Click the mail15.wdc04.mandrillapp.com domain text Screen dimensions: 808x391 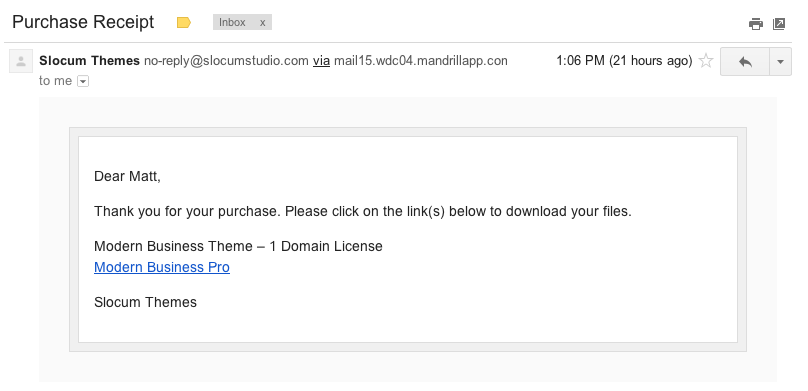point(420,61)
